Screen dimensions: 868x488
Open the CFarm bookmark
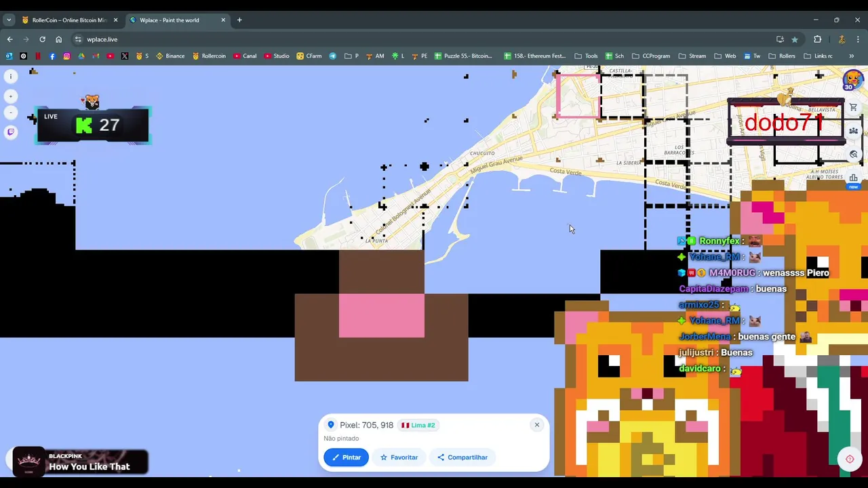[309, 56]
